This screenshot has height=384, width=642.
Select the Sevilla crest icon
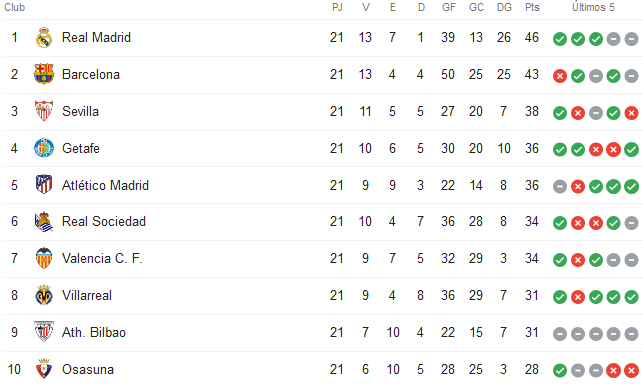pos(44,111)
